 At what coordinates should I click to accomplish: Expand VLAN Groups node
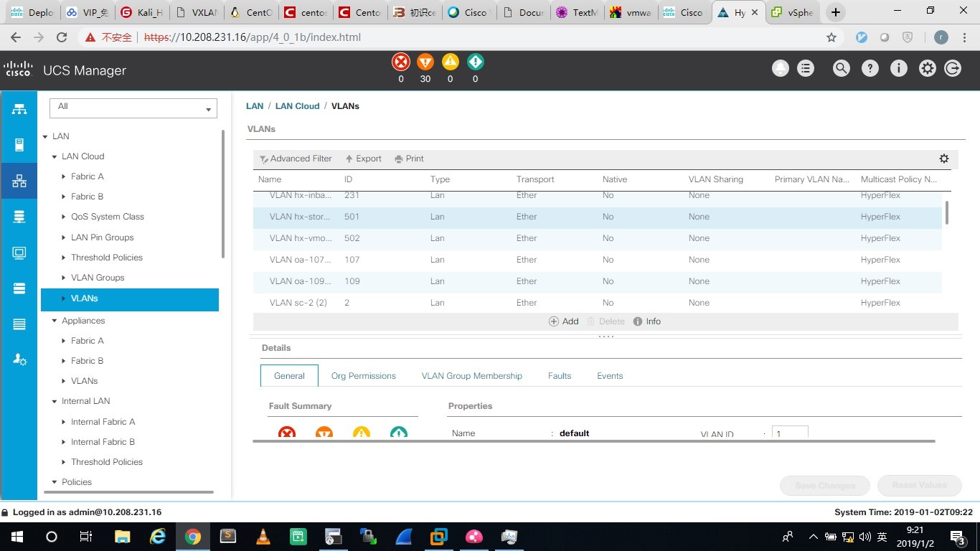pos(64,278)
